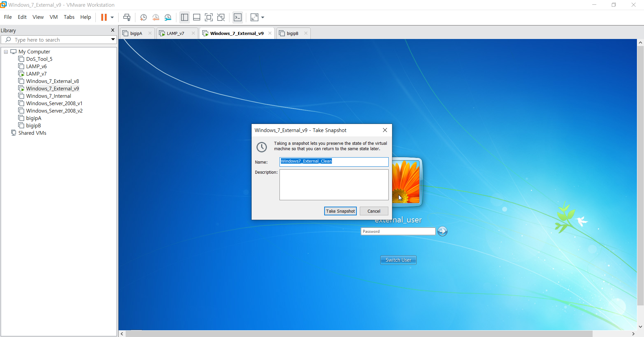Click Take a snapshot toolbar icon
644x337 pixels.
(x=143, y=17)
